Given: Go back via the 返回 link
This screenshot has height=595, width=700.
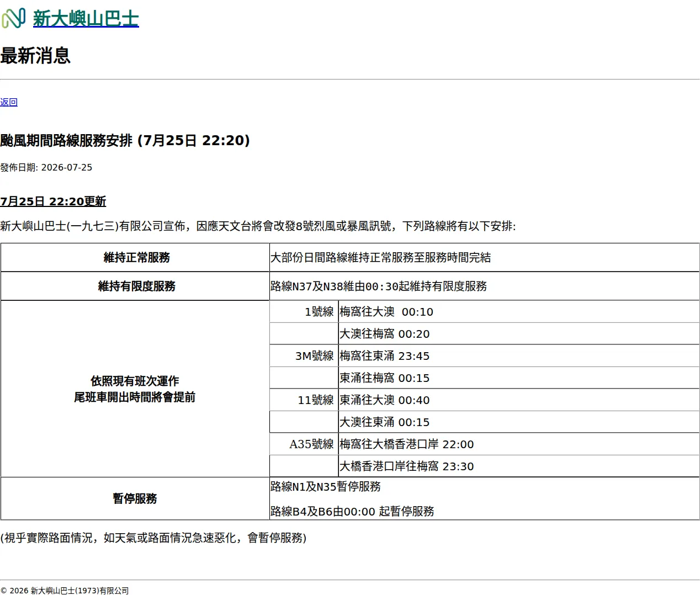Looking at the screenshot, I should click(x=9, y=102).
